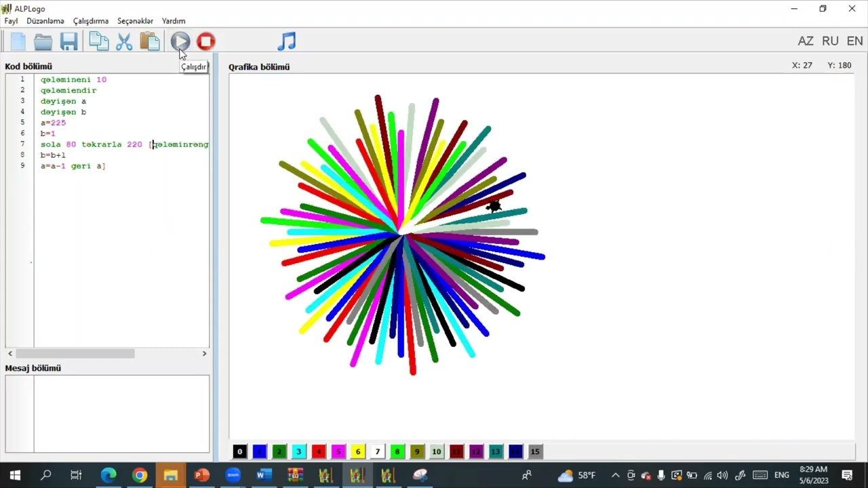The image size is (868, 488).
Task: Open the Seçənəklər menu
Action: tap(135, 21)
